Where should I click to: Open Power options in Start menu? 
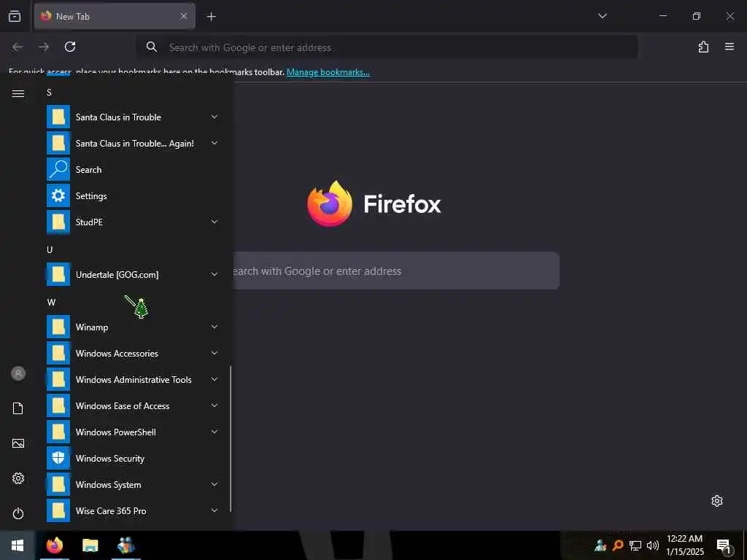point(18,513)
